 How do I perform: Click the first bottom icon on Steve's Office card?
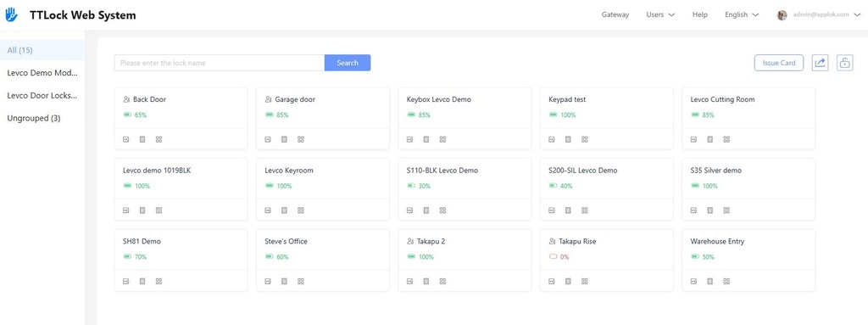[x=267, y=281]
